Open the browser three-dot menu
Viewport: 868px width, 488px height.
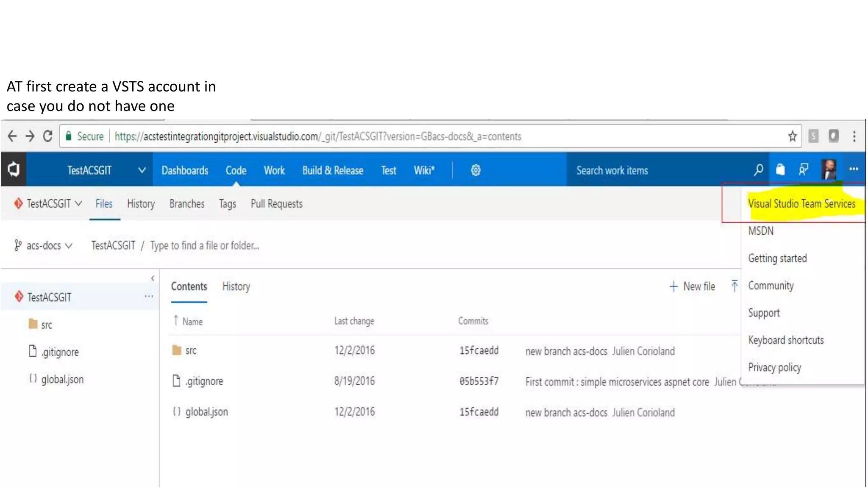click(x=854, y=136)
